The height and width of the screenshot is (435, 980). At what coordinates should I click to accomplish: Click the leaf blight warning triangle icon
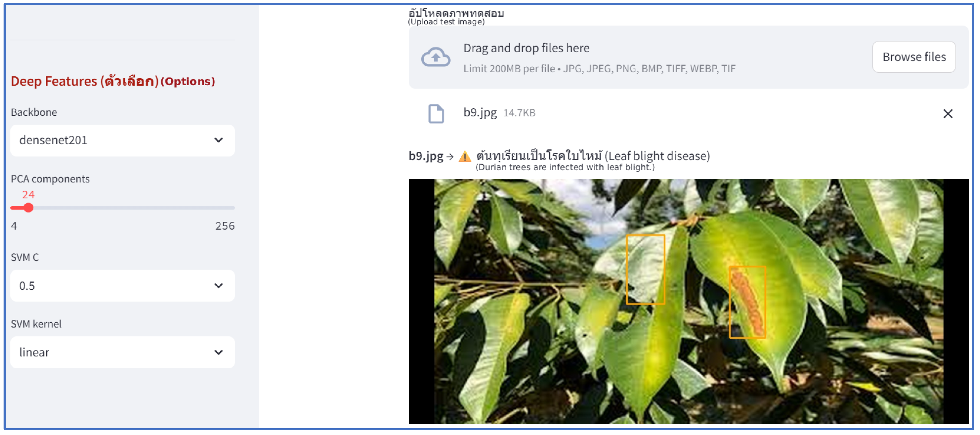point(465,156)
